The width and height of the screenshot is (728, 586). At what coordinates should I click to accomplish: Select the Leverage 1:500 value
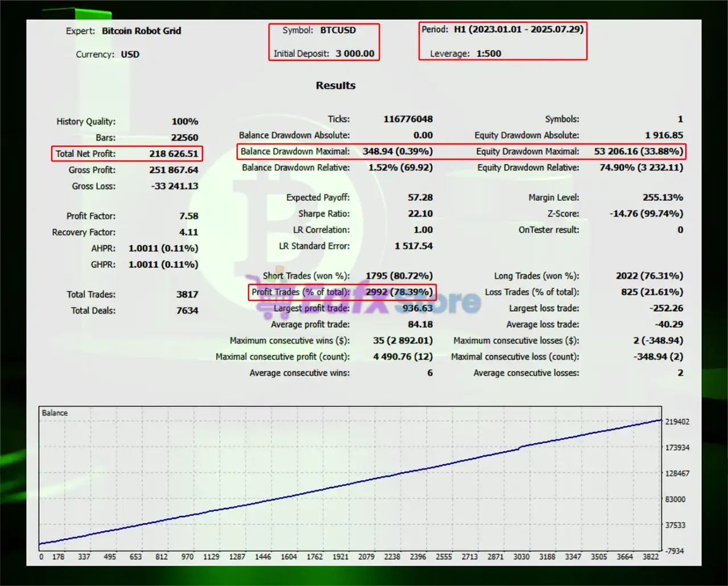(489, 53)
